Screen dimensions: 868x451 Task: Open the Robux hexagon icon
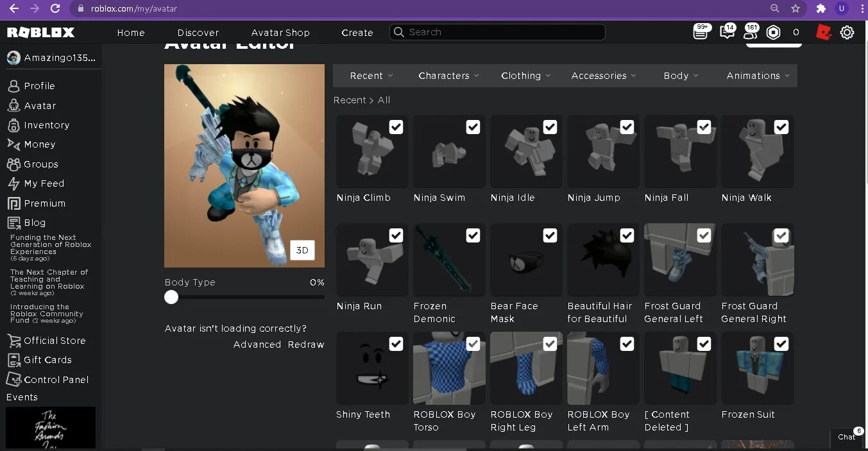click(x=774, y=32)
